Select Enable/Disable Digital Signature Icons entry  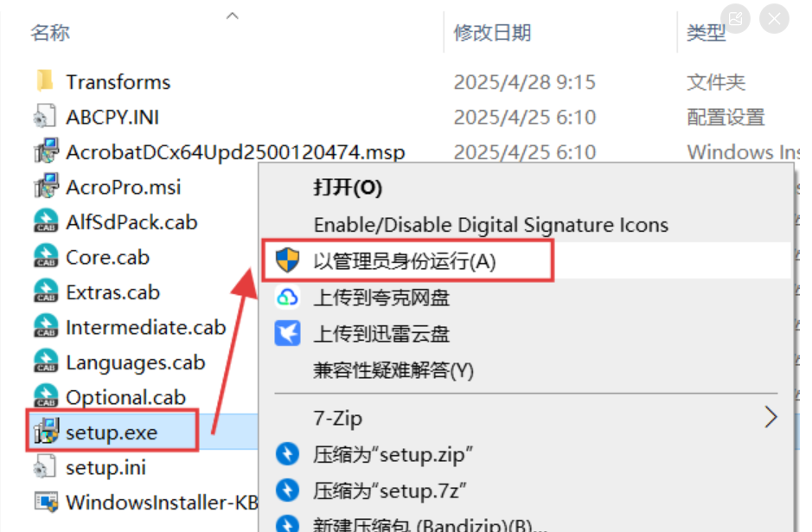tap(491, 225)
